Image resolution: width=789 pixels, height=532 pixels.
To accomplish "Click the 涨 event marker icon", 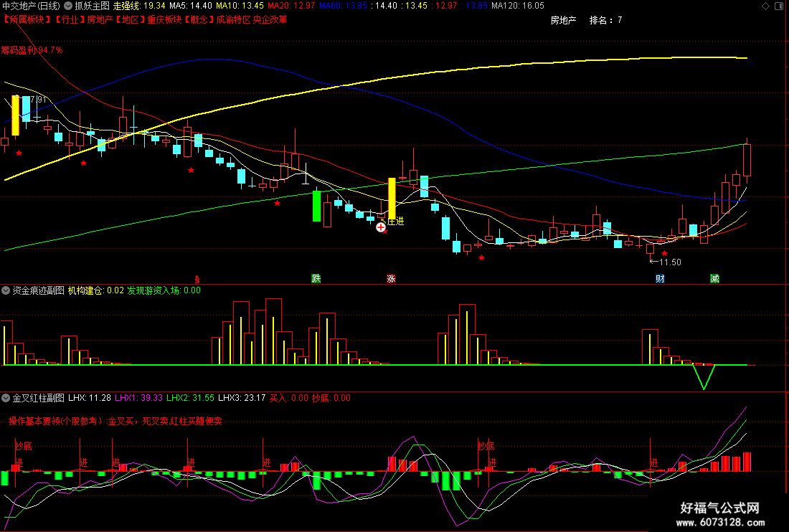I will pyautogui.click(x=391, y=279).
